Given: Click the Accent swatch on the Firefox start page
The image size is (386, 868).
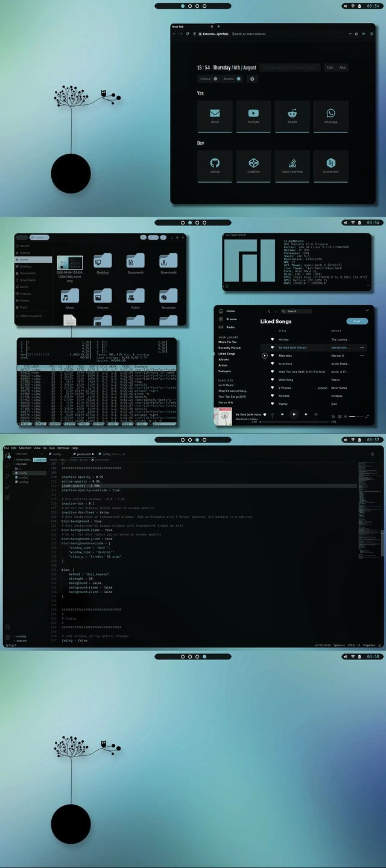Looking at the screenshot, I should pyautogui.click(x=239, y=79).
